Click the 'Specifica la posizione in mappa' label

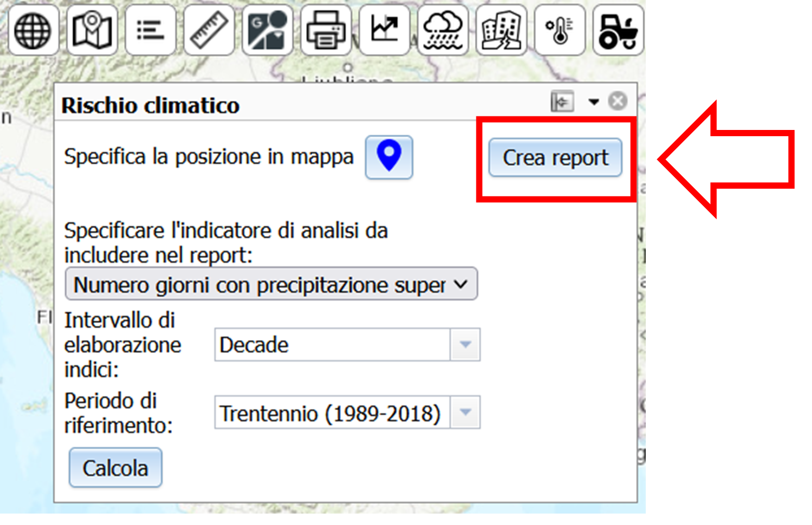209,156
